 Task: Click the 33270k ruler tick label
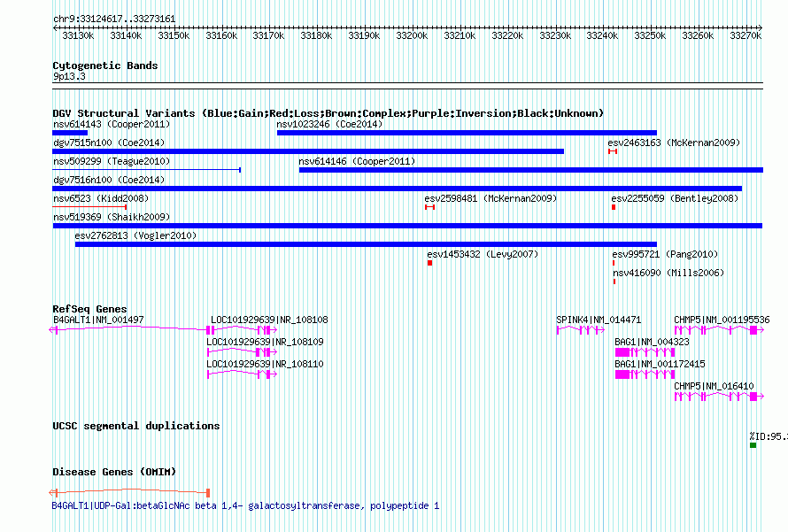pyautogui.click(x=746, y=35)
